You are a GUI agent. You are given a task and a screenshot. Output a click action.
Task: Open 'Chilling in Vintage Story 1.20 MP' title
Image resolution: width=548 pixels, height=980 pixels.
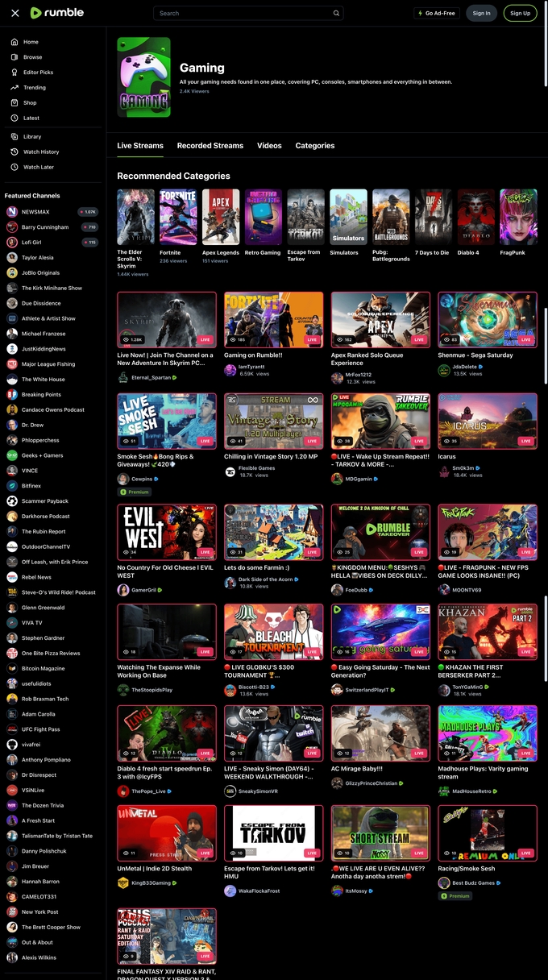point(271,457)
